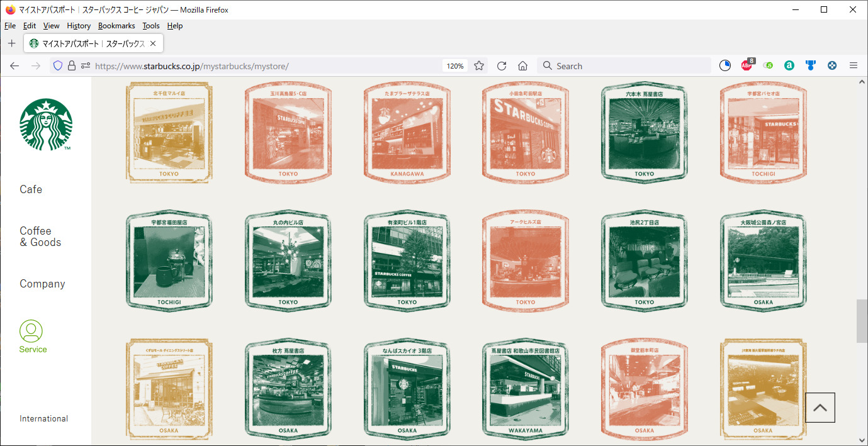
Task: Open Firefox application hamburger menu
Action: point(854,66)
